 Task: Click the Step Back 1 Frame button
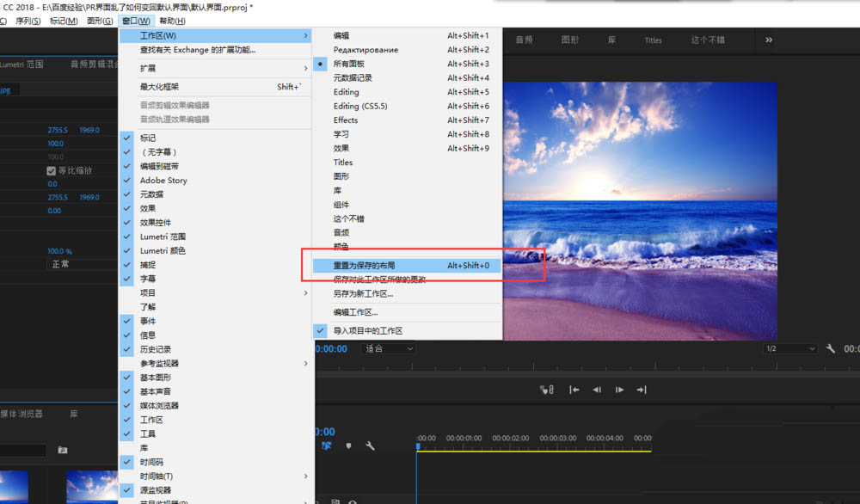tap(597, 390)
